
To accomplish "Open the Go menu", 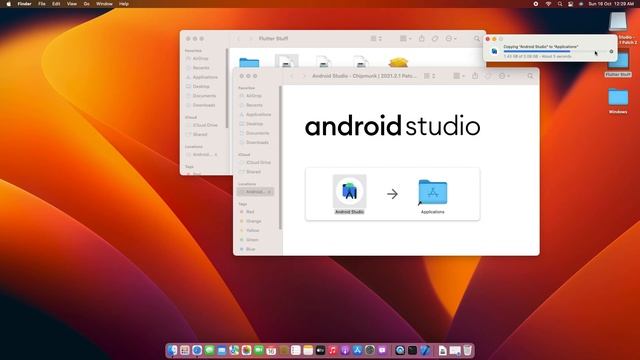I will point(87,4).
